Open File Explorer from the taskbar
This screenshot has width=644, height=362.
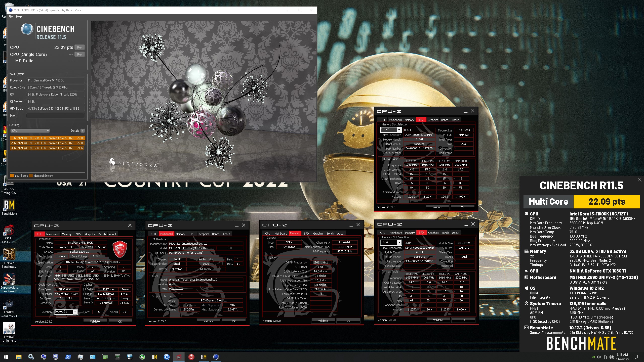click(x=19, y=357)
